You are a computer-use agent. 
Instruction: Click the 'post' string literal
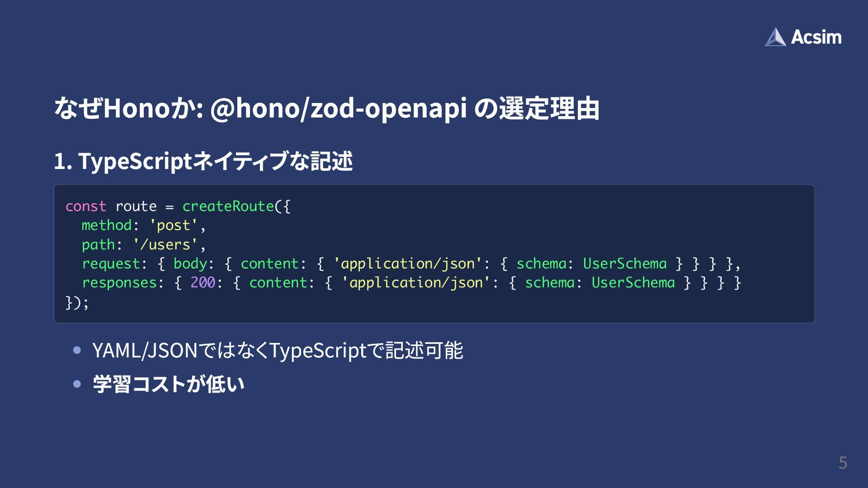(174, 225)
